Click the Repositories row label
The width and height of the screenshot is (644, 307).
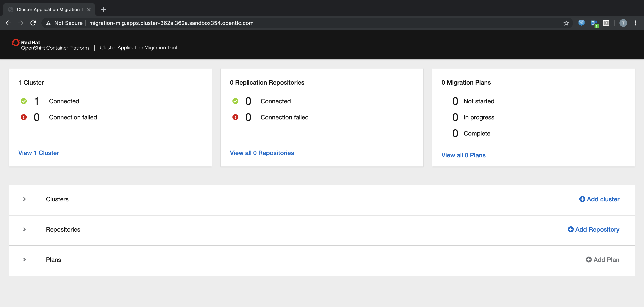pos(63,229)
